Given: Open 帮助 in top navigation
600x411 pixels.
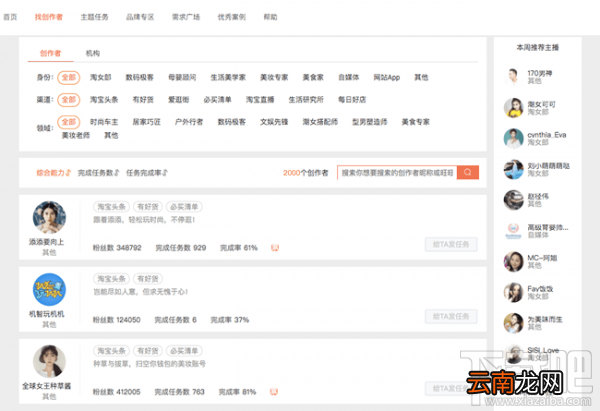Looking at the screenshot, I should tap(271, 17).
